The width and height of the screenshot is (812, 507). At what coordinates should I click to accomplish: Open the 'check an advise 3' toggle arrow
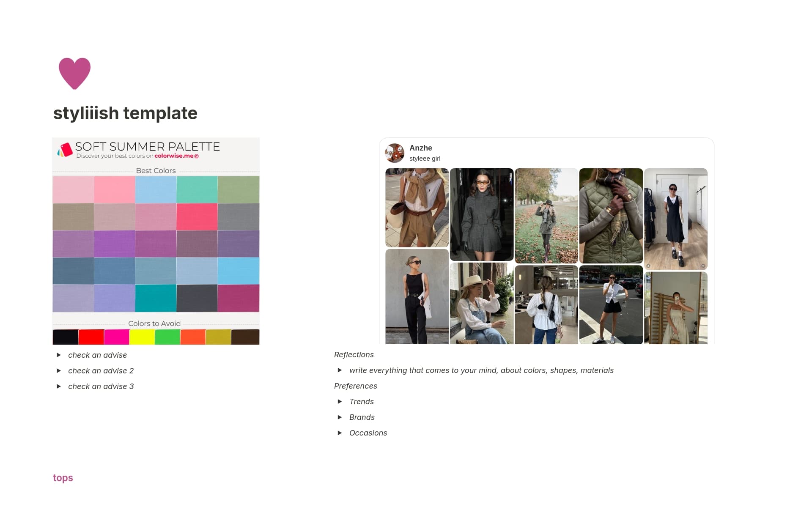click(59, 386)
